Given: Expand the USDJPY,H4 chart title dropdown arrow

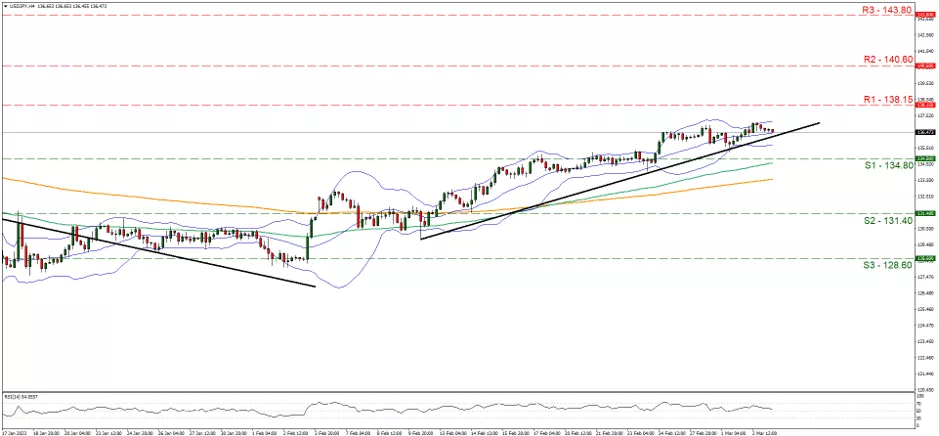Looking at the screenshot, I should point(4,5).
